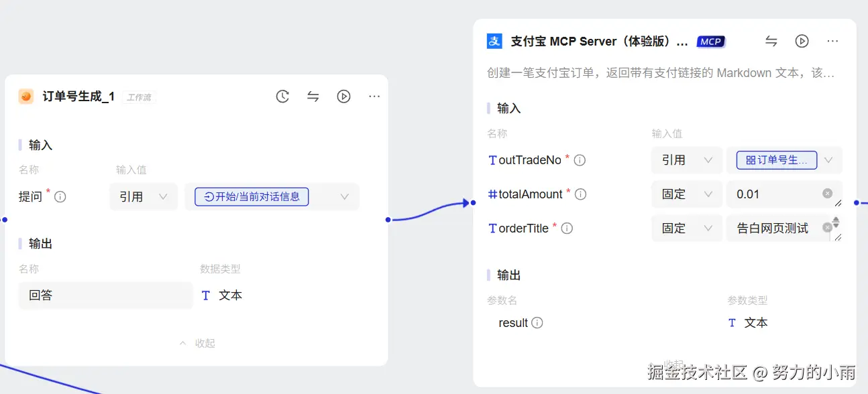This screenshot has height=394, width=868.
Task: Click the 工作流 tag on 订单号生成_1
Action: (x=139, y=97)
